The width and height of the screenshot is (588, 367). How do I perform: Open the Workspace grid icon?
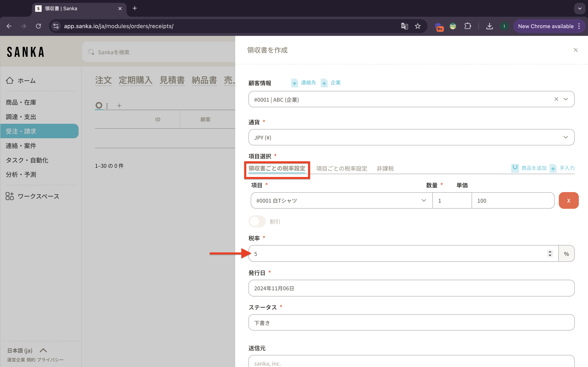(10, 196)
